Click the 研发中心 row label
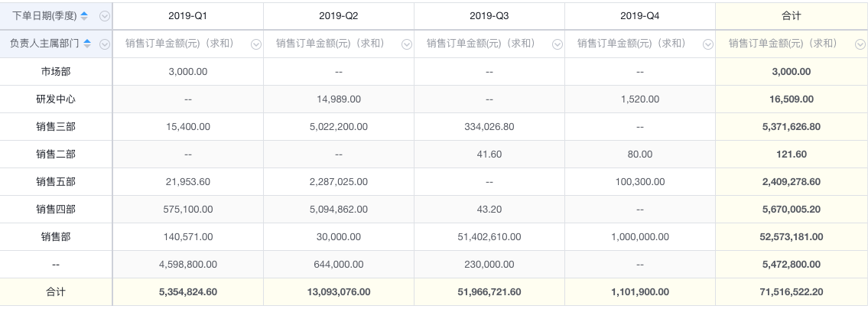The image size is (868, 309). (x=56, y=99)
